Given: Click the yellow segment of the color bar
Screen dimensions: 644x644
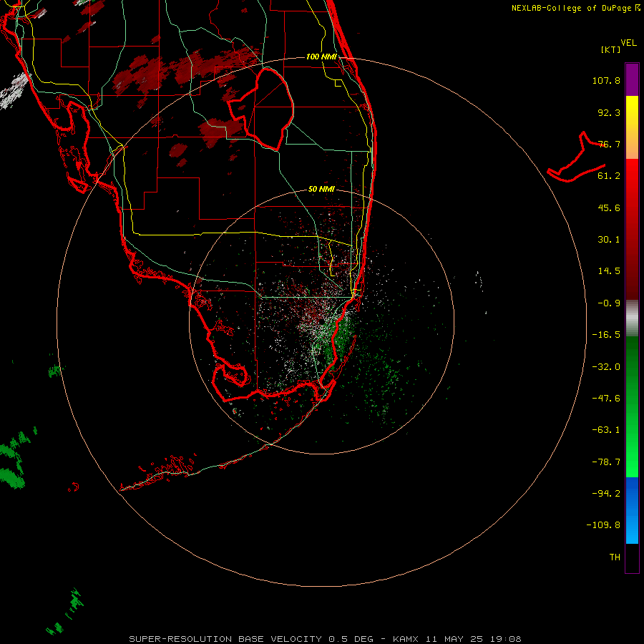Looking at the screenshot, I should point(632,127).
